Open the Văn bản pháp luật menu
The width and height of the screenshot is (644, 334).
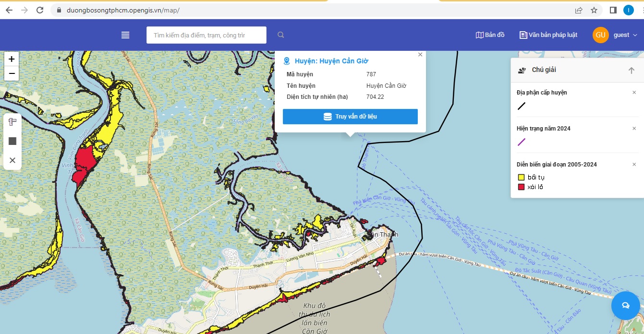(548, 35)
